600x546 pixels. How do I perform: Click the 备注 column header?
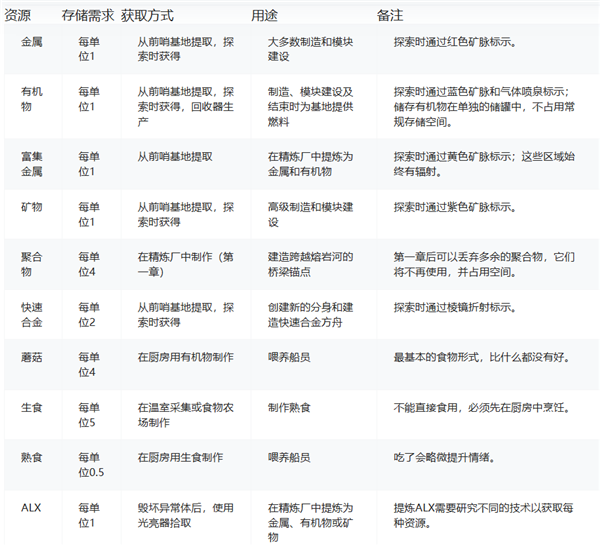tap(390, 16)
